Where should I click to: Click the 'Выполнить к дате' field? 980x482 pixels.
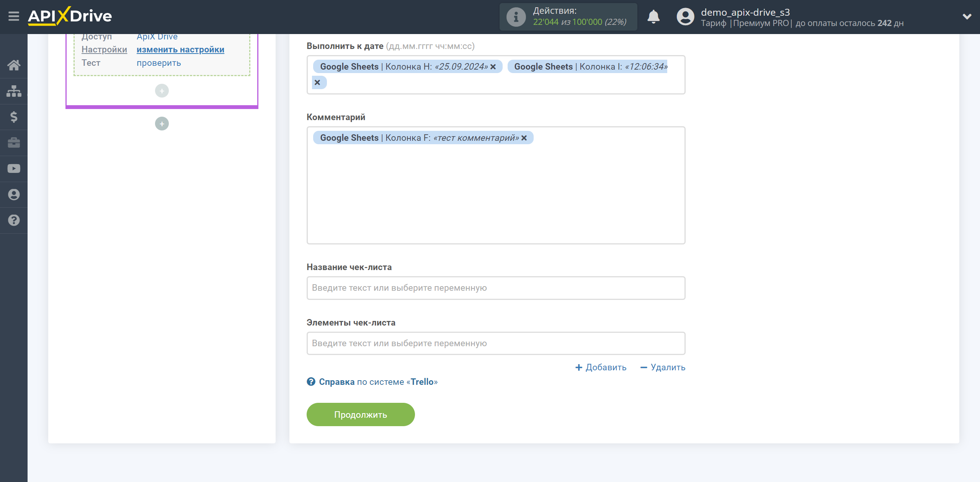coord(496,75)
